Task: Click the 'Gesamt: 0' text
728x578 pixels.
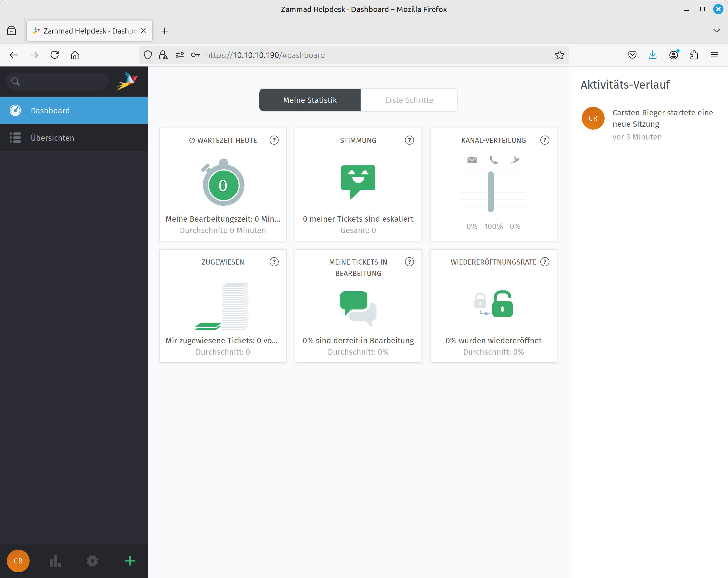Action: click(x=358, y=230)
